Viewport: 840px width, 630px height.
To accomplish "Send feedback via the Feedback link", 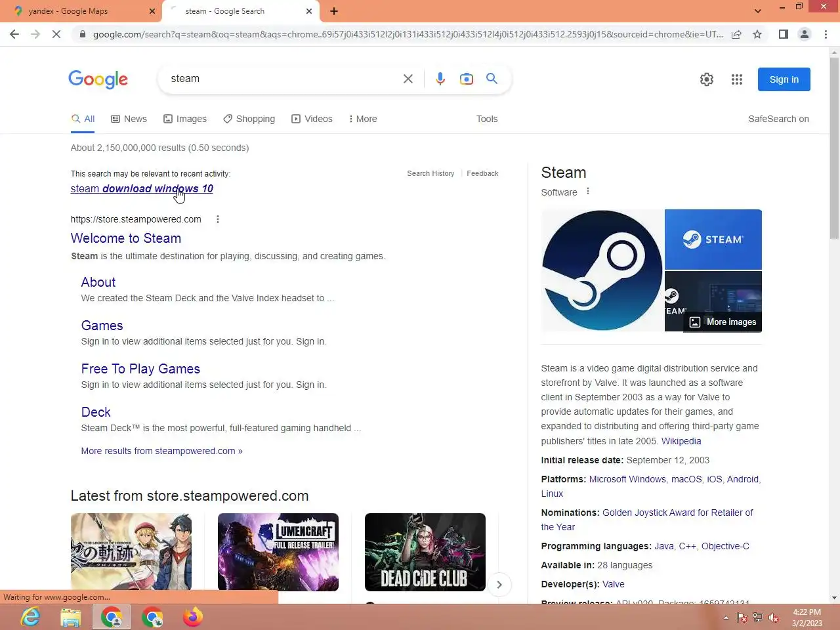I will coord(482,173).
